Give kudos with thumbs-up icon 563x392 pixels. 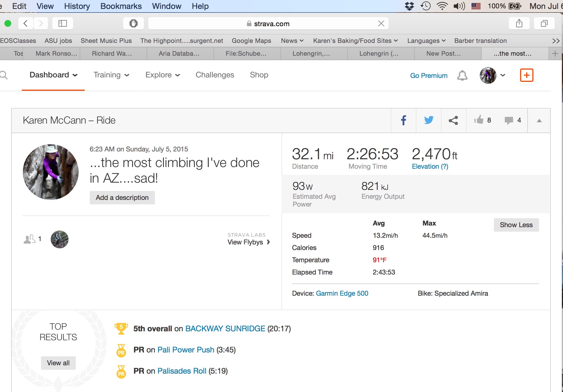click(x=479, y=120)
